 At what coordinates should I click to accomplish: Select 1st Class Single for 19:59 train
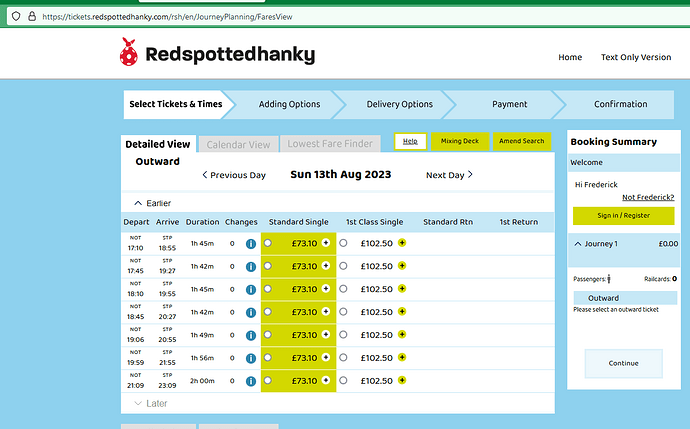click(x=343, y=357)
